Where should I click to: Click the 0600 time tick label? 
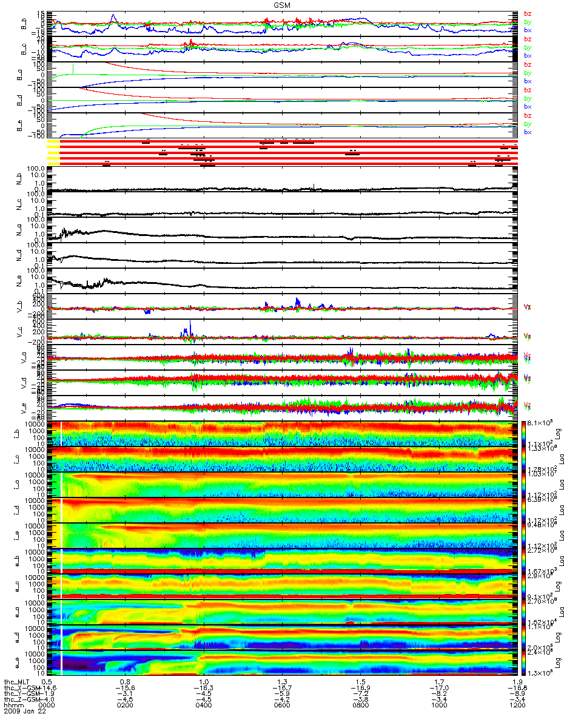click(282, 706)
